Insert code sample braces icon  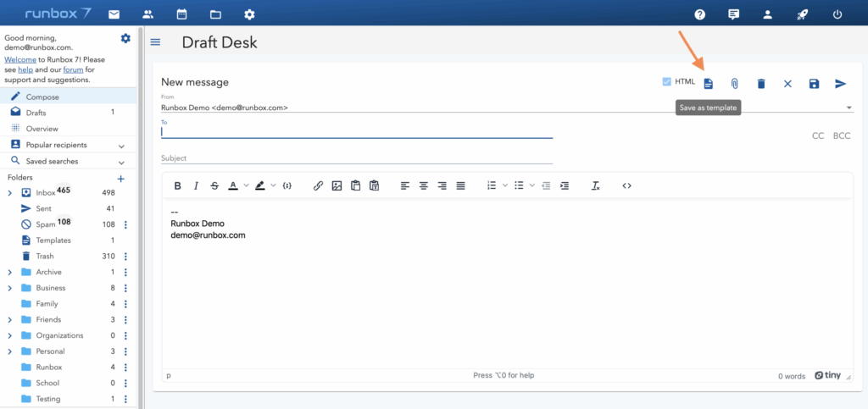tap(287, 185)
